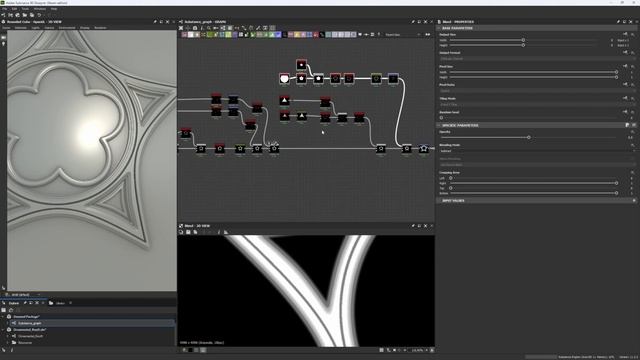This screenshot has height=360, width=640.
Task: Open the File menu
Action: click(4, 9)
